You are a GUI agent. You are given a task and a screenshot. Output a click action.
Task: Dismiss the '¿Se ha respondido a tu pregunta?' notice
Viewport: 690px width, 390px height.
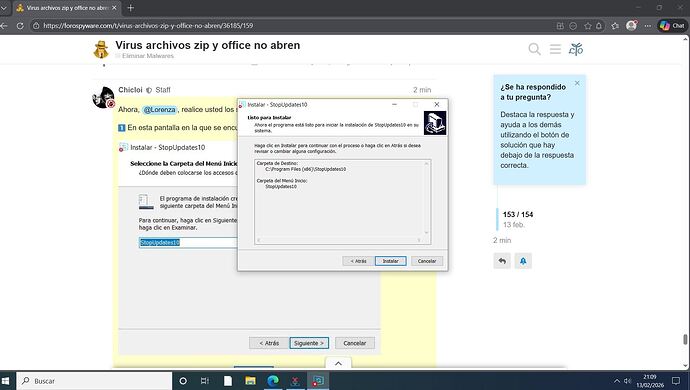[x=577, y=83]
